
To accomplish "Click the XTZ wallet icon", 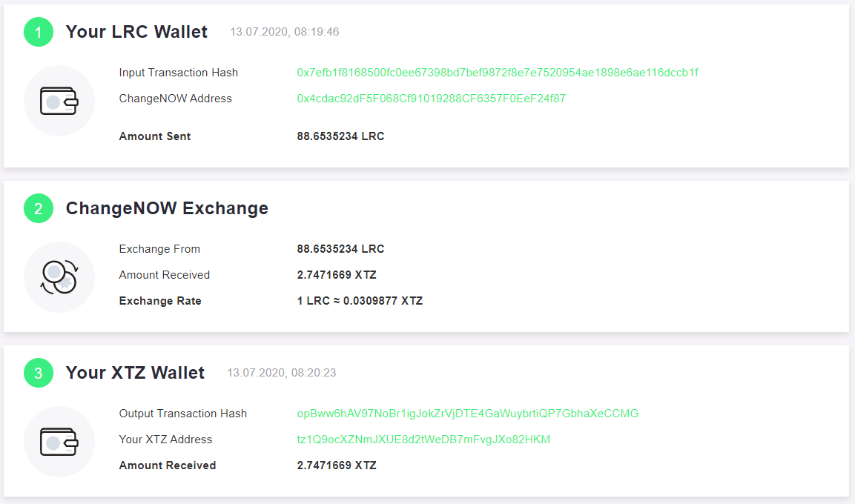I will [x=59, y=441].
